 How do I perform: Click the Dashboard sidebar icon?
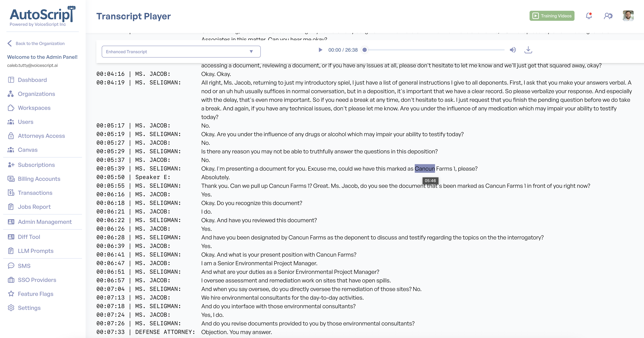click(11, 80)
